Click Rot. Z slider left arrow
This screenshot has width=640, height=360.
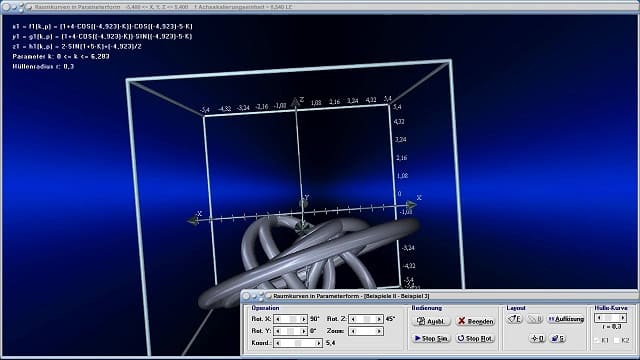click(x=353, y=319)
